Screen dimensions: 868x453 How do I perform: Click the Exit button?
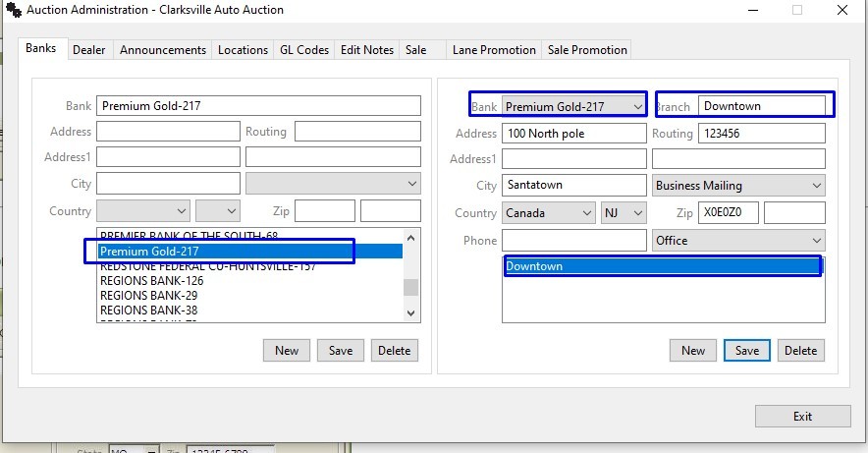pyautogui.click(x=802, y=417)
